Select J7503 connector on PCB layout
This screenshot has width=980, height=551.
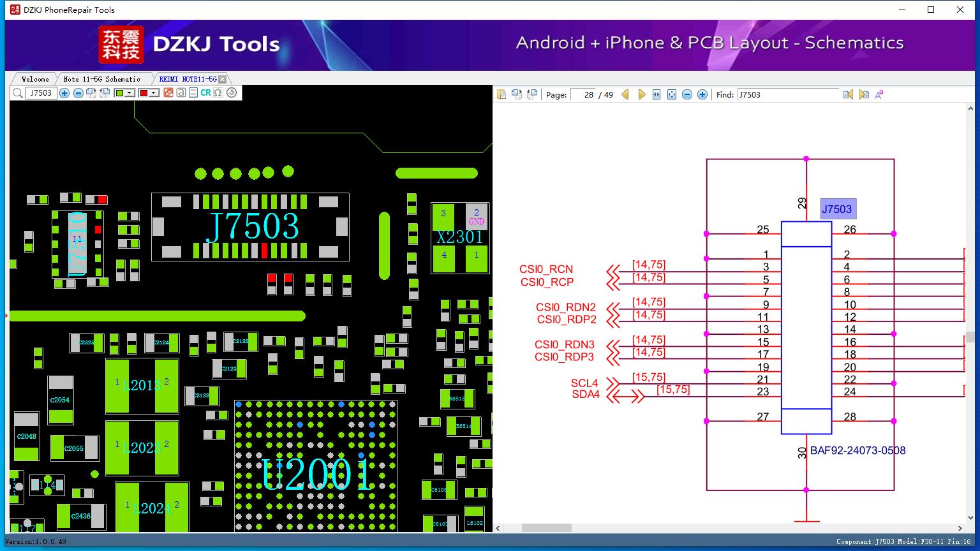pyautogui.click(x=250, y=227)
